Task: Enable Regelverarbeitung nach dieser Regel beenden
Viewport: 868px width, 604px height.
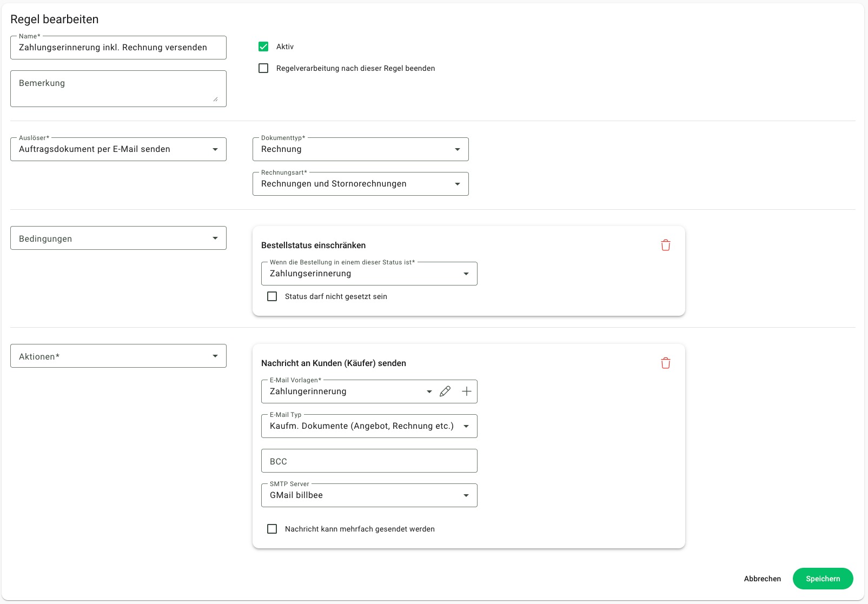Action: [263, 68]
